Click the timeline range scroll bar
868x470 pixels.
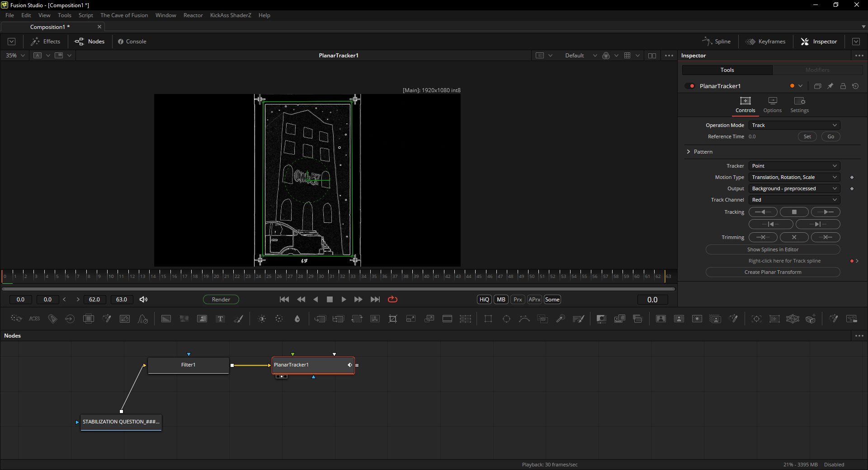click(x=338, y=289)
